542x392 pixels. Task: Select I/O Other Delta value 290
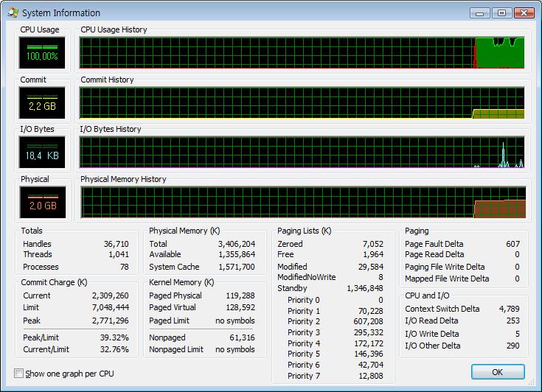tap(513, 346)
